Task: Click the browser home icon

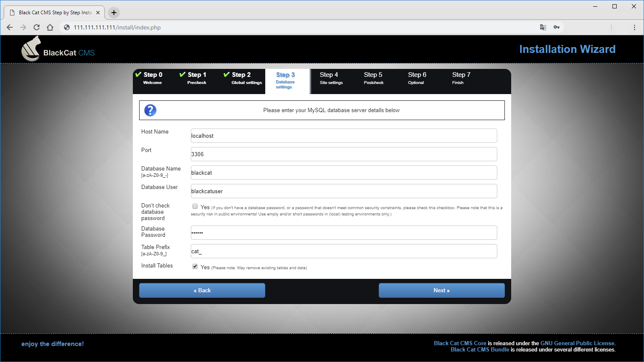Action: coord(50,27)
